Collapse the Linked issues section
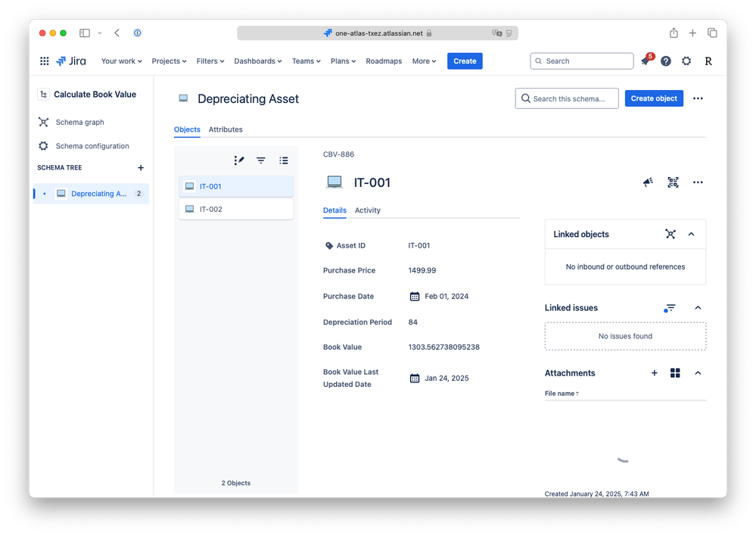The height and width of the screenshot is (536, 756). click(698, 308)
